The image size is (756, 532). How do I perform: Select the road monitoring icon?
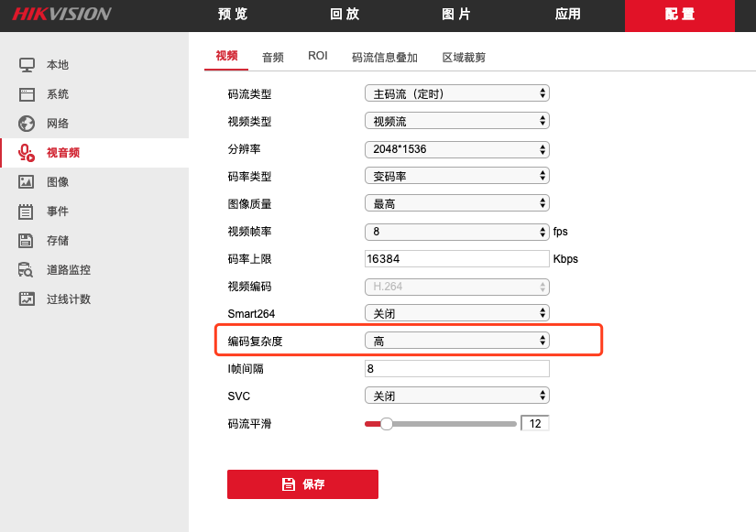(x=27, y=270)
